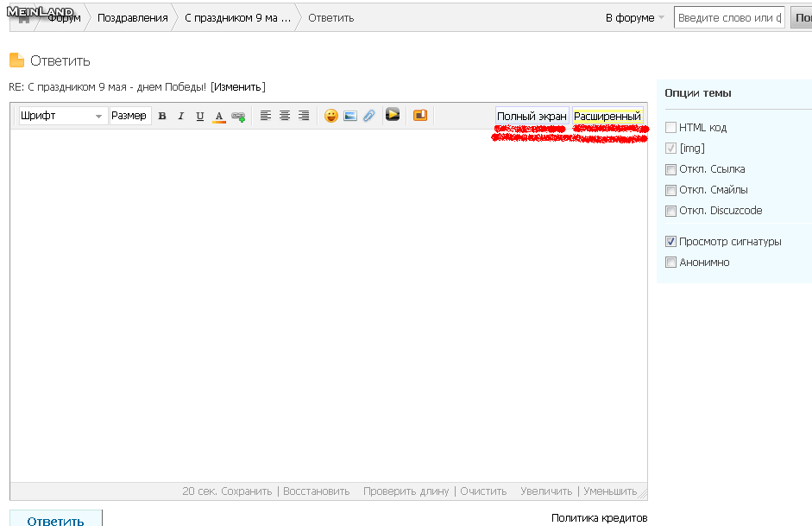Open the Шрифт font dropdown
The width and height of the screenshot is (812, 526).
pyautogui.click(x=63, y=116)
